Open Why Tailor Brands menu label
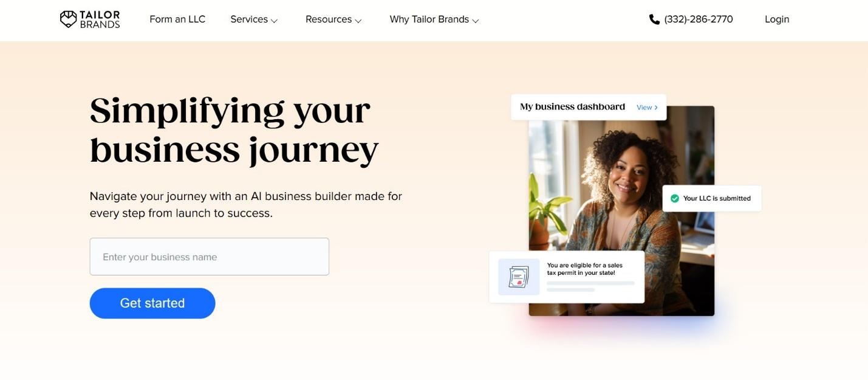 pos(429,19)
